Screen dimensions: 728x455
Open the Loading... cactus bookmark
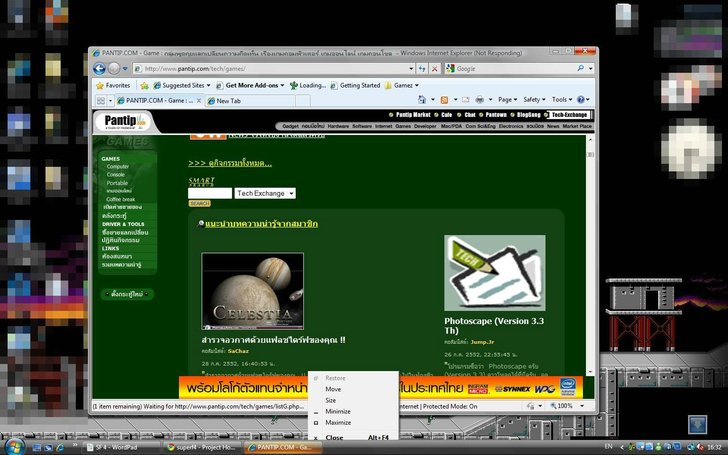(x=308, y=85)
